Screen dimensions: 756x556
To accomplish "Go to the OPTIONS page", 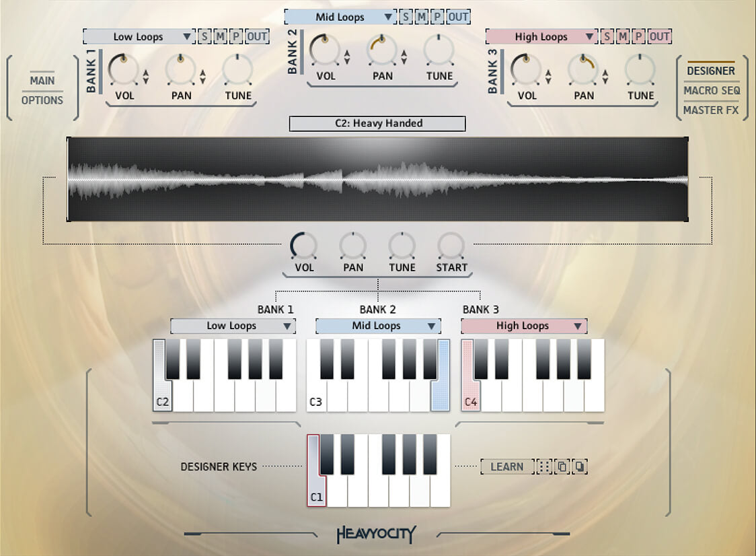I will (42, 100).
